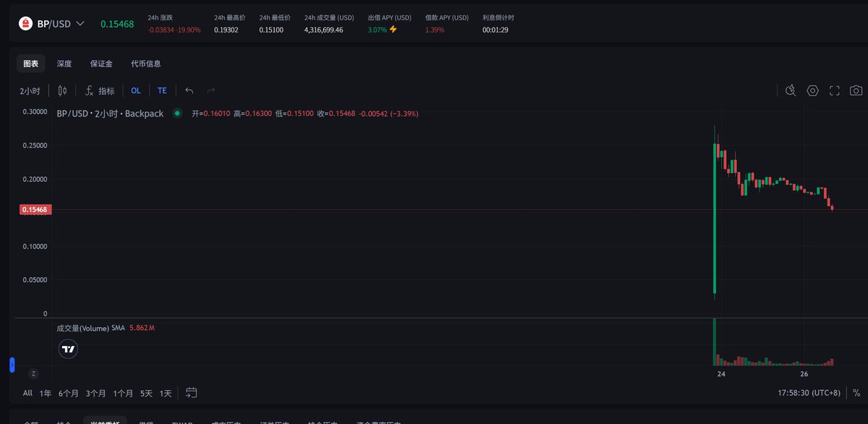Image resolution: width=868 pixels, height=424 pixels.
Task: Open the 17:58:30 (UTC+8) timezone menu
Action: pos(809,393)
